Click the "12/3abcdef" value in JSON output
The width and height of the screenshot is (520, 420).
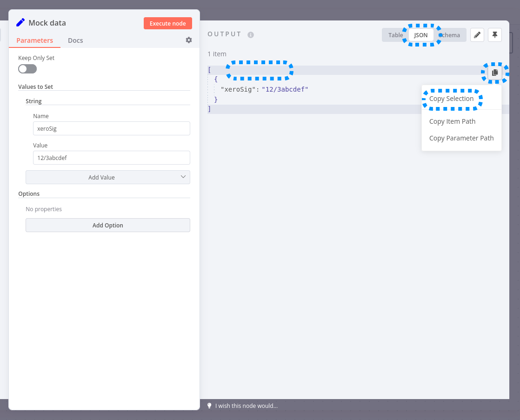tap(285, 89)
